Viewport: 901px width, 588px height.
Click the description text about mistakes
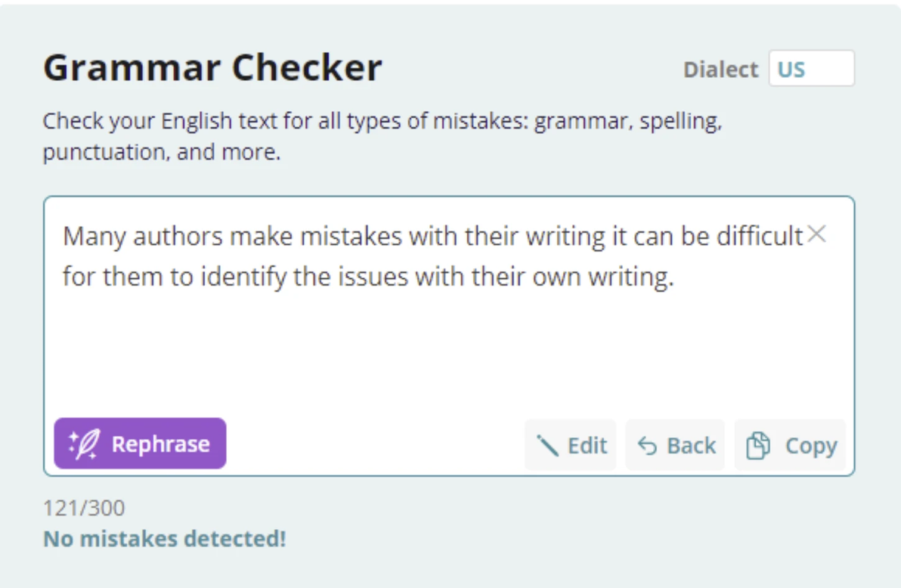[x=382, y=137]
